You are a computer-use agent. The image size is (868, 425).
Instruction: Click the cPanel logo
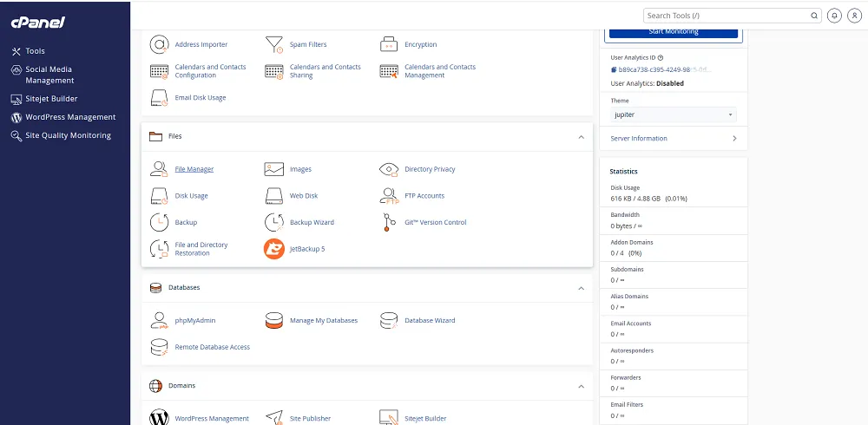[x=38, y=23]
